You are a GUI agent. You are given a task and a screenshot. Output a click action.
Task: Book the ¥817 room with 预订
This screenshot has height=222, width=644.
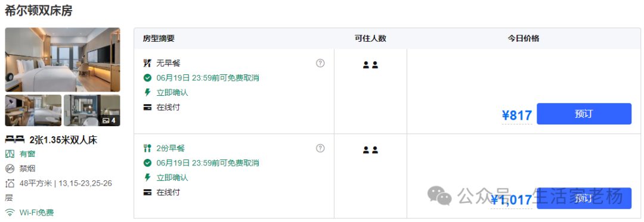(x=584, y=114)
